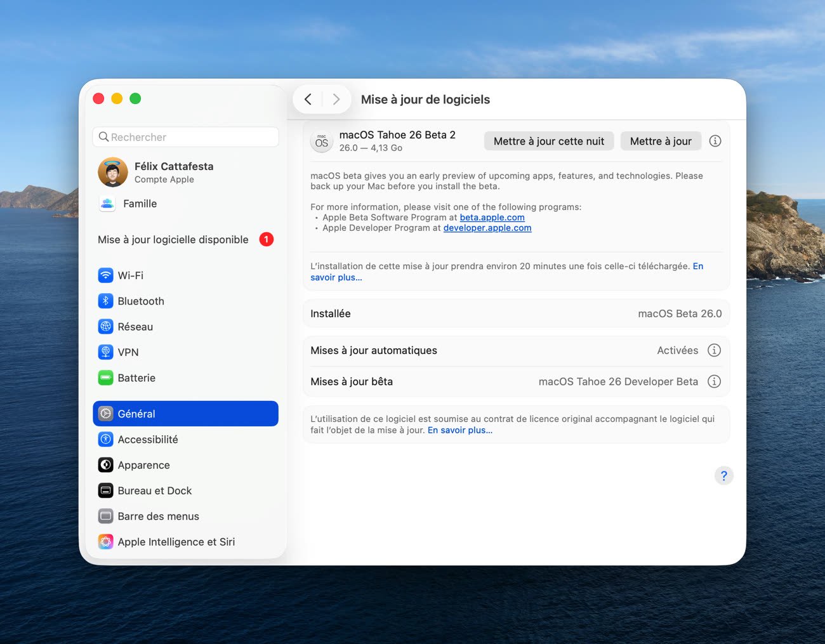This screenshot has width=825, height=644.
Task: Select Barre des menus icon
Action: click(x=106, y=516)
